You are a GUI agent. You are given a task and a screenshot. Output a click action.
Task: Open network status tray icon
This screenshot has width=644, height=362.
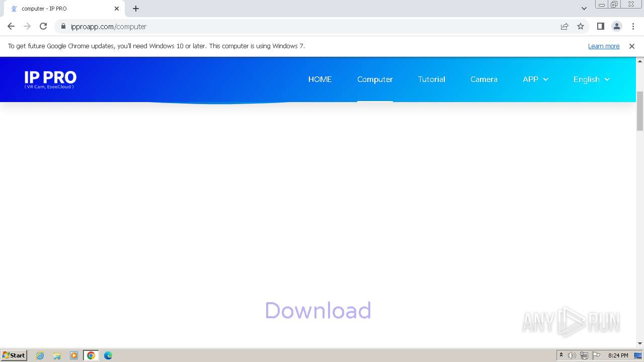pos(584,355)
